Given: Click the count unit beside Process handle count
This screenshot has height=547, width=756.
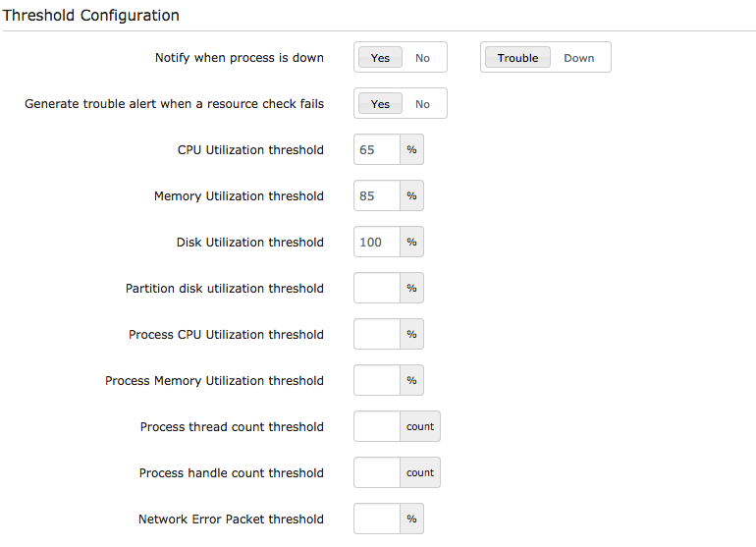Looking at the screenshot, I should [x=420, y=473].
